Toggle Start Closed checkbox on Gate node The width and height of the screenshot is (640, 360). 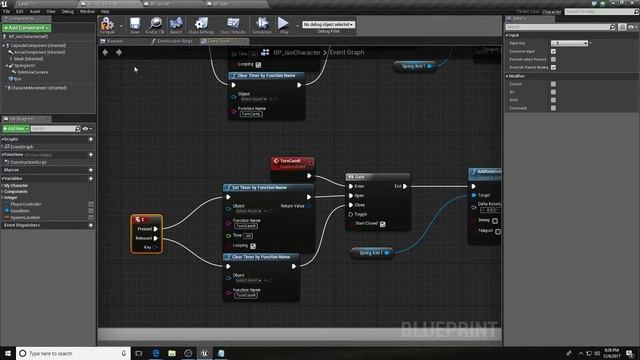(383, 224)
